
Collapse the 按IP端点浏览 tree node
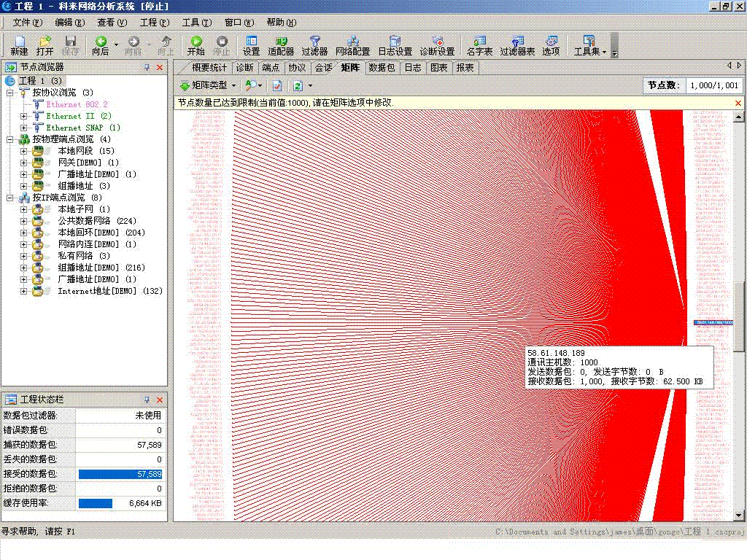pos(10,198)
